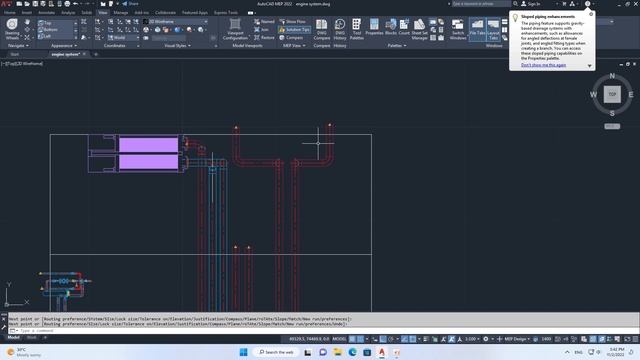Image resolution: width=640 pixels, height=360 pixels.
Task: Switch to the Start file tab
Action: click(15, 54)
